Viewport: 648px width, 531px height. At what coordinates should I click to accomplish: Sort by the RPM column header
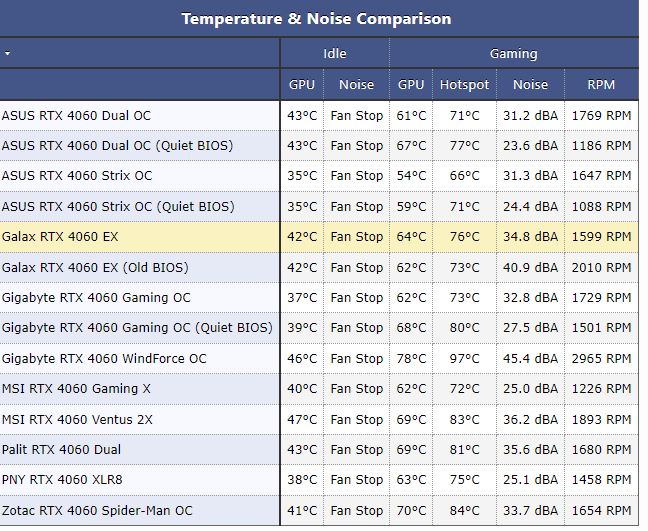click(x=601, y=85)
